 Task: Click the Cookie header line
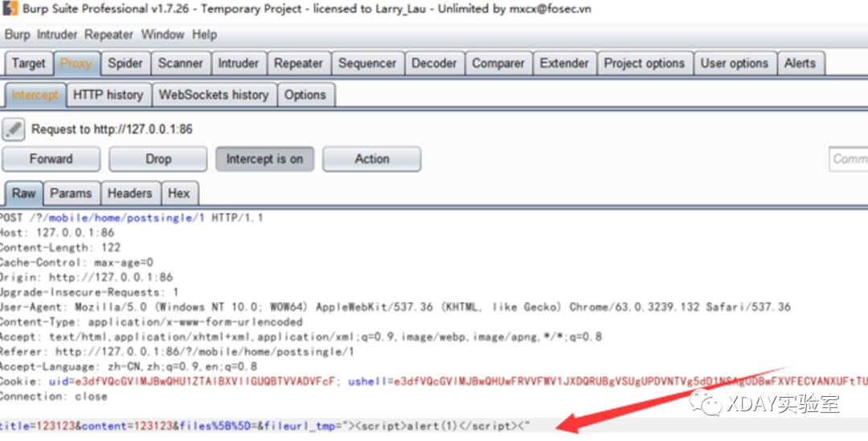click(434, 382)
